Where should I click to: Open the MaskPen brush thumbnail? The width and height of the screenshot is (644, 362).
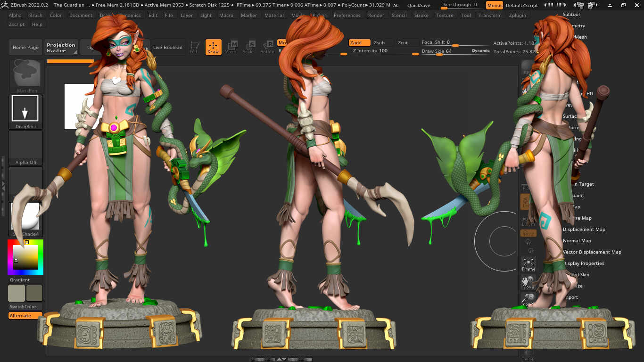[x=26, y=76]
